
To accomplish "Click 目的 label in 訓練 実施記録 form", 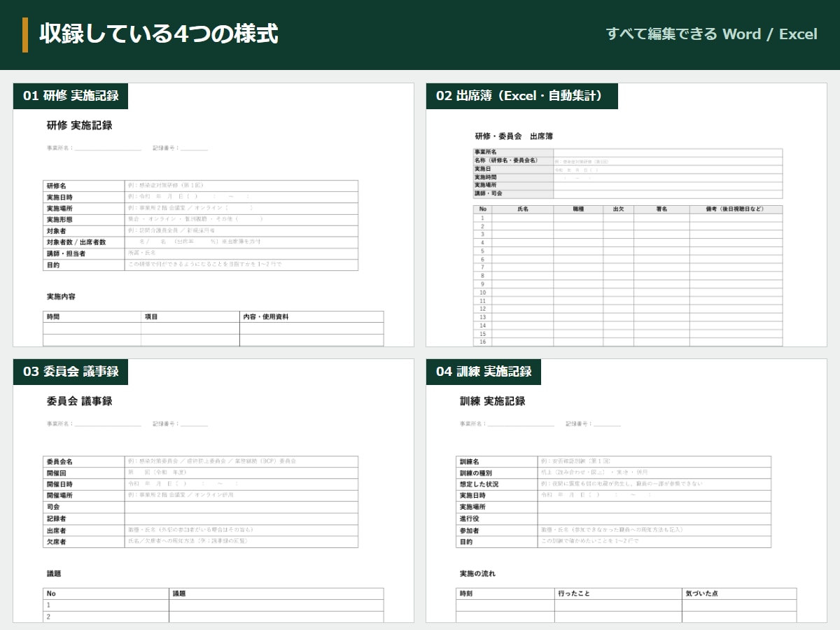I will 467,542.
